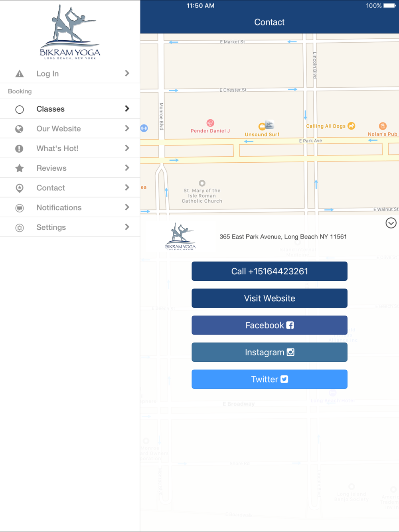The height and width of the screenshot is (532, 399).
Task: Open the Reviews row chevron
Action: coord(127,168)
